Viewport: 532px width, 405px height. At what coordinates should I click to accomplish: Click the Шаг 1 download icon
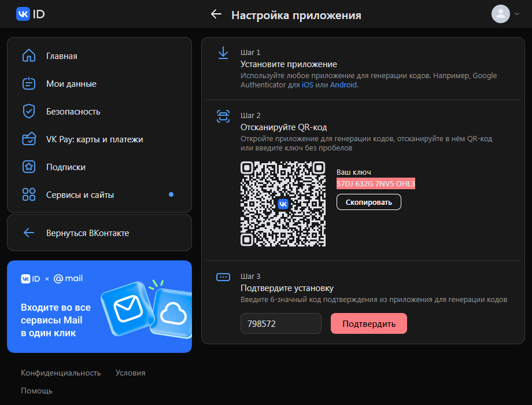click(223, 53)
